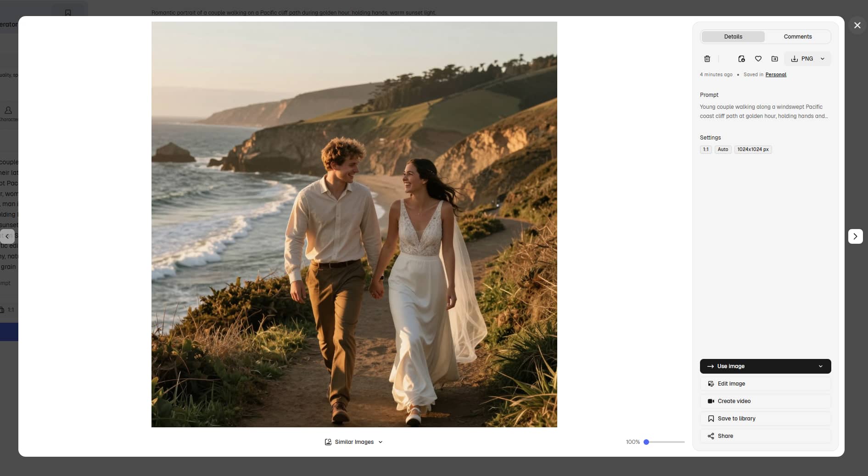
Task: Click the document icon left of the heart
Action: pyautogui.click(x=741, y=59)
